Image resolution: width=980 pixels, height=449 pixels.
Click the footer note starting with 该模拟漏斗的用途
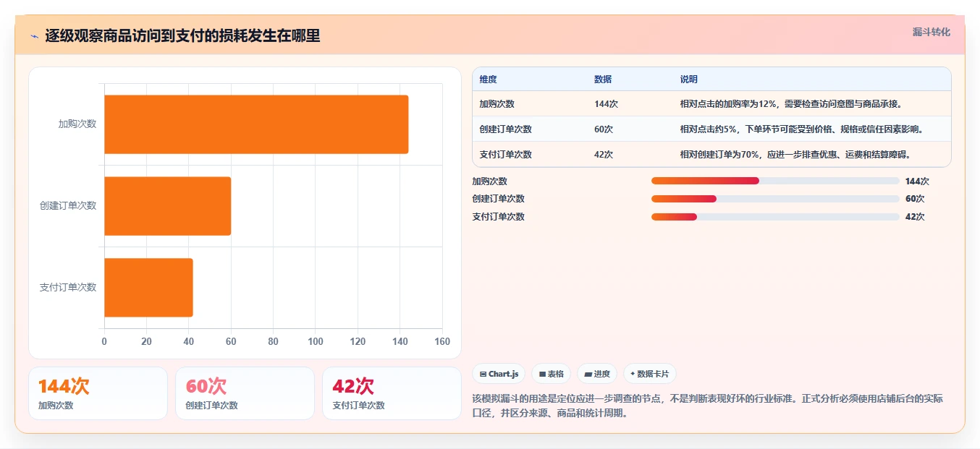click(708, 406)
